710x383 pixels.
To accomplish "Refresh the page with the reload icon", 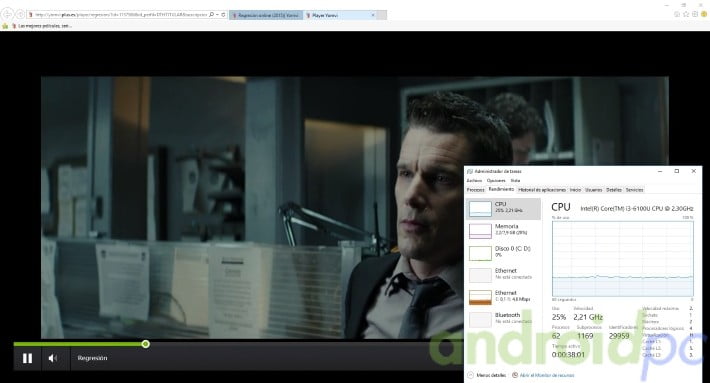I will point(223,15).
